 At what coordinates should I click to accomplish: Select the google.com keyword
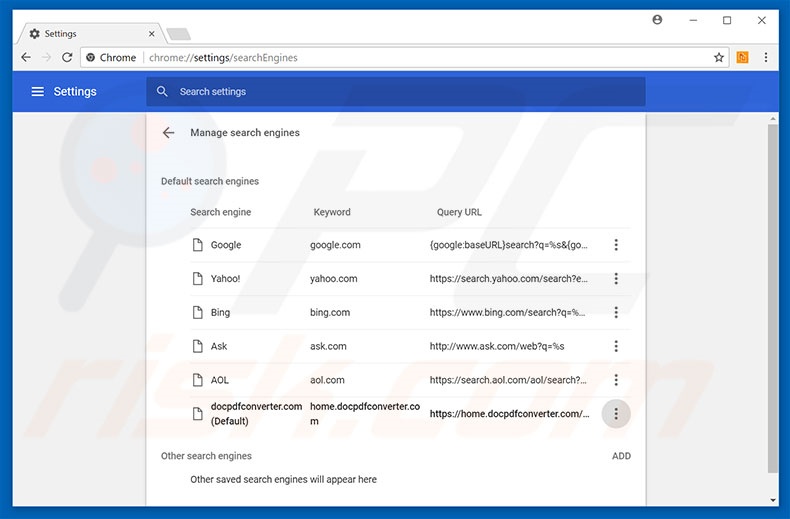335,245
